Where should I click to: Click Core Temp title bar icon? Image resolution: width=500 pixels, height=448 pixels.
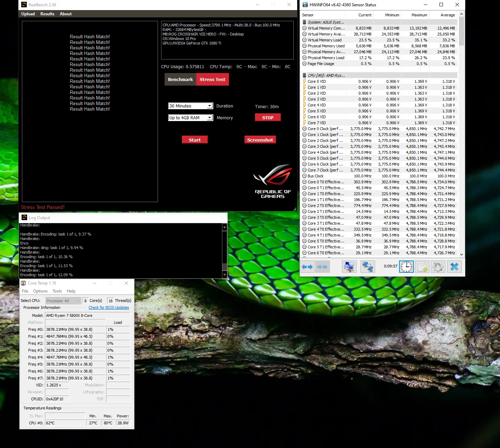[23, 283]
